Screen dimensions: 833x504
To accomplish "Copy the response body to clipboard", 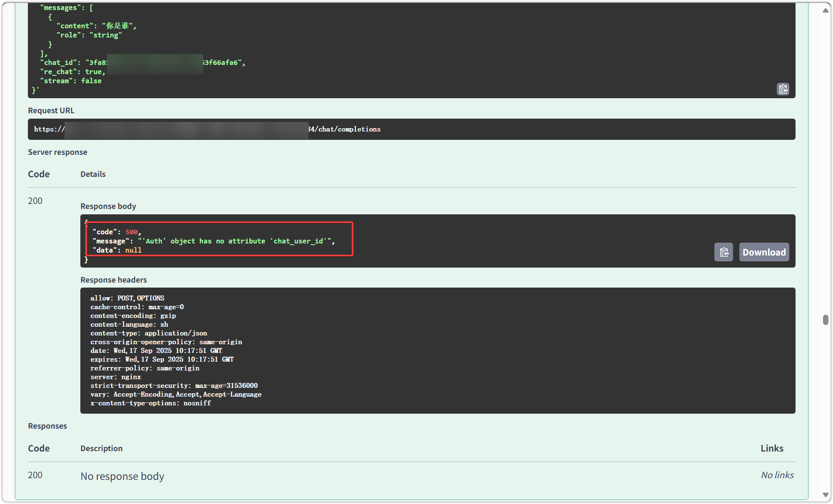I will pyautogui.click(x=724, y=252).
